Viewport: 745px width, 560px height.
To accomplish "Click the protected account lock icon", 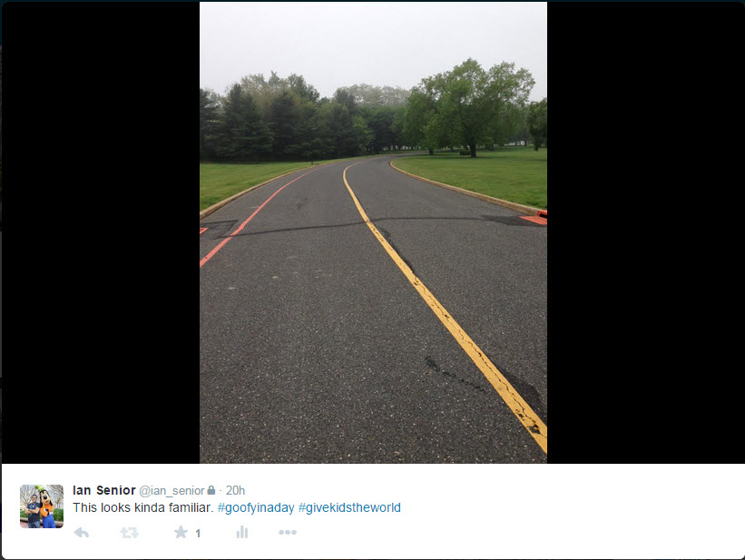I will point(211,489).
